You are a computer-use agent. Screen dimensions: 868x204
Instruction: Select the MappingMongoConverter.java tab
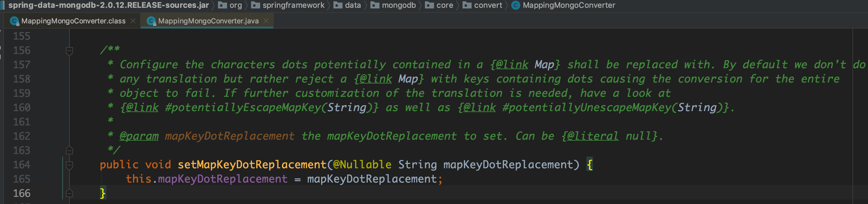(x=208, y=21)
